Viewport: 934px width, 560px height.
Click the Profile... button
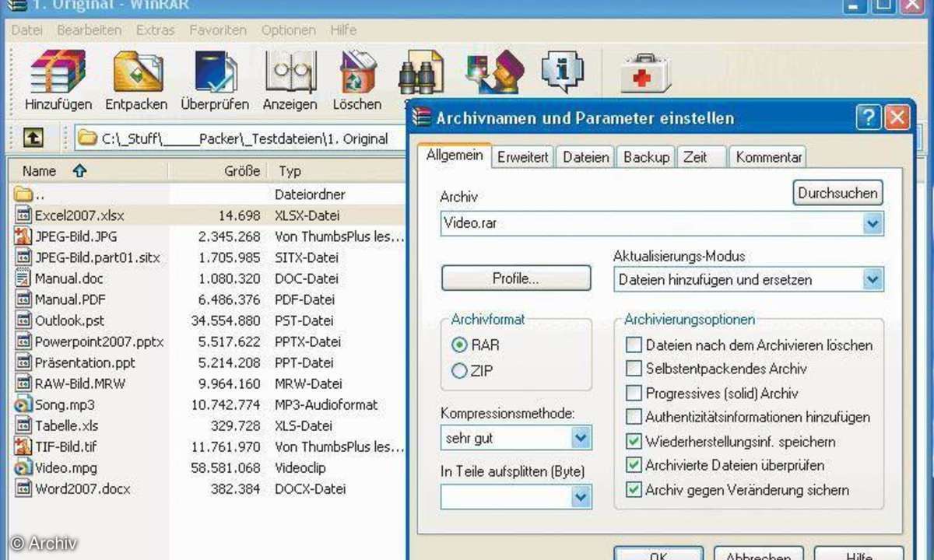point(516,278)
